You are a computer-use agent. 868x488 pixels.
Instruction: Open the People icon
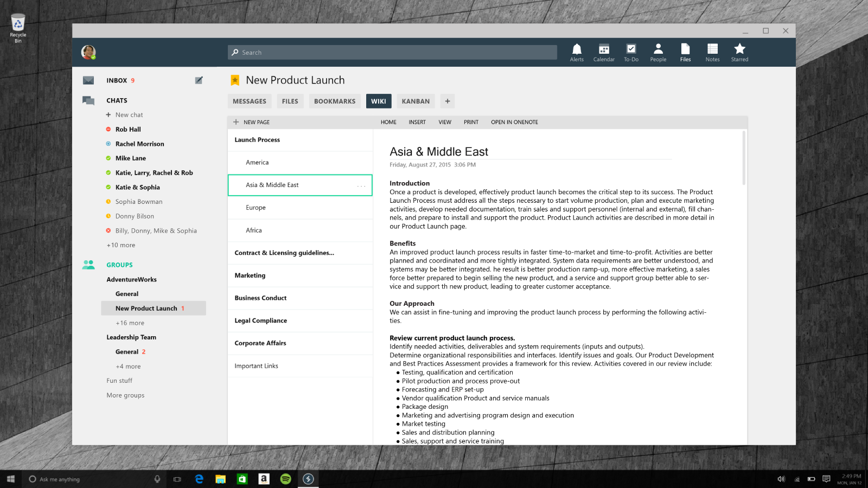tap(658, 52)
